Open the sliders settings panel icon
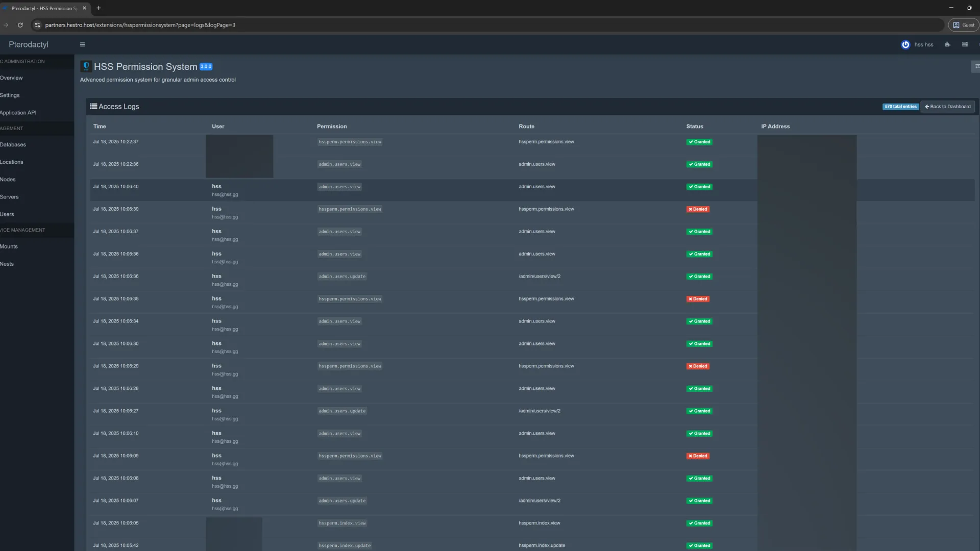980x551 pixels. point(976,66)
